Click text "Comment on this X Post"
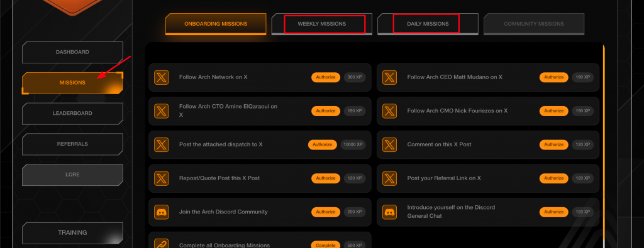 pos(439,144)
